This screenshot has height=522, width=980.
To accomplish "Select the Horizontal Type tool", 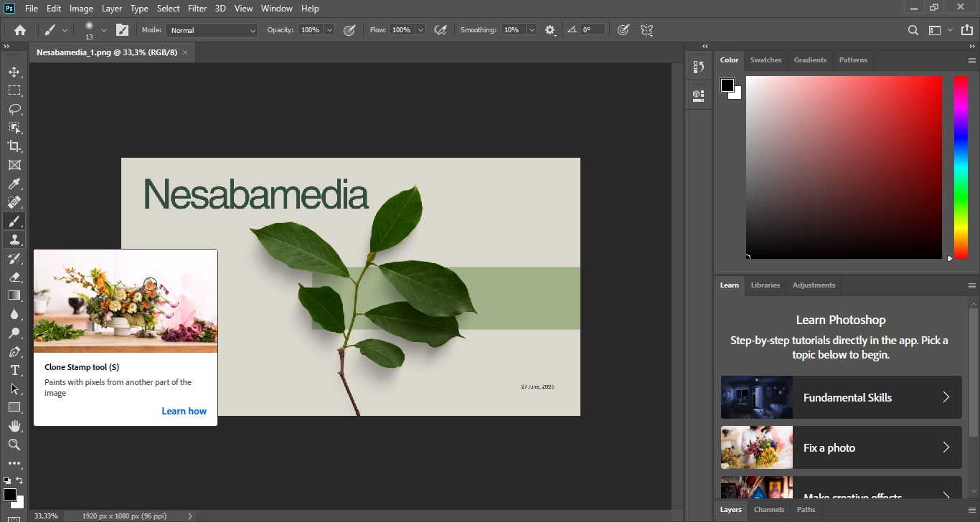I will click(x=14, y=370).
